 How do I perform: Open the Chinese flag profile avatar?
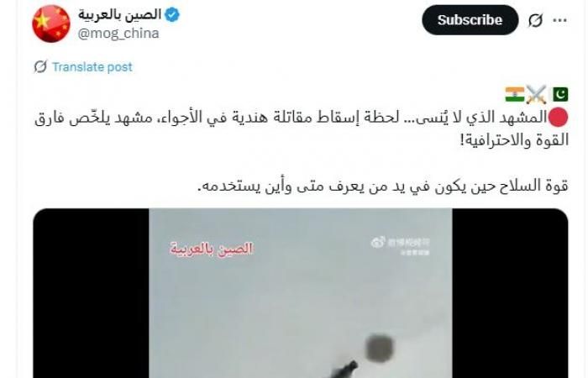click(51, 24)
